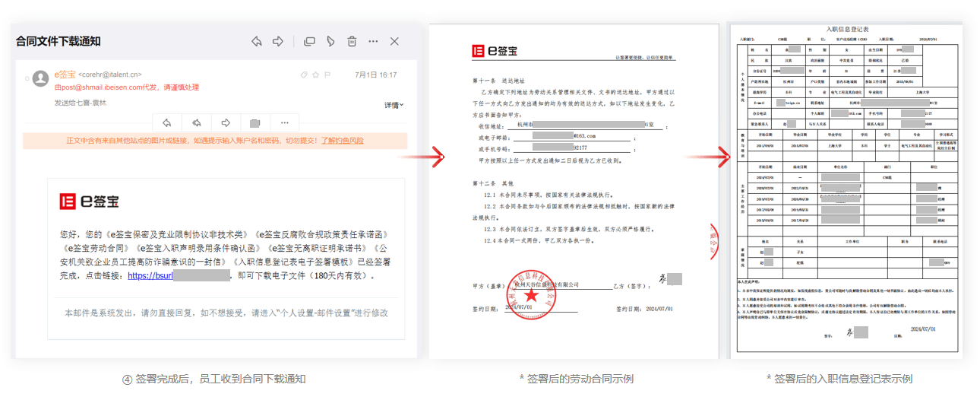Click the 签署后的入职信息登记表示例 caption
The image size is (980, 416).
click(x=839, y=378)
